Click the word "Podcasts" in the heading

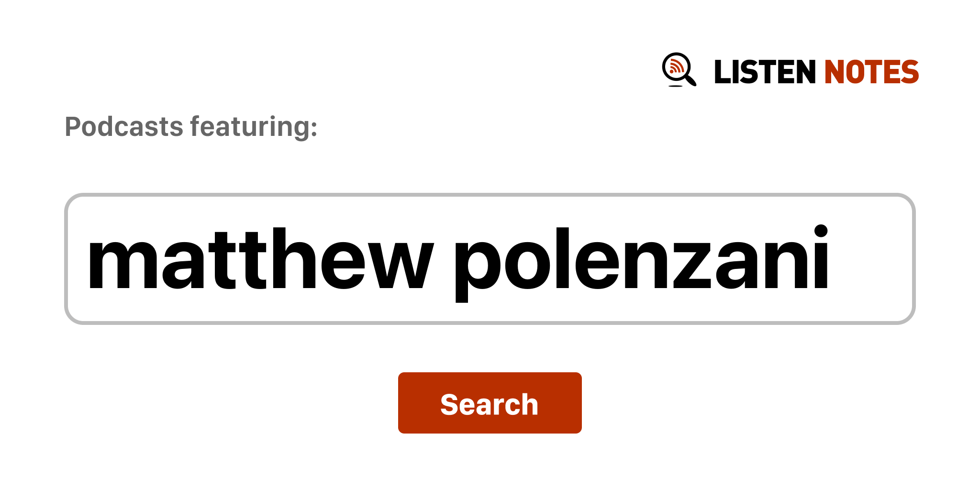pyautogui.click(x=124, y=127)
